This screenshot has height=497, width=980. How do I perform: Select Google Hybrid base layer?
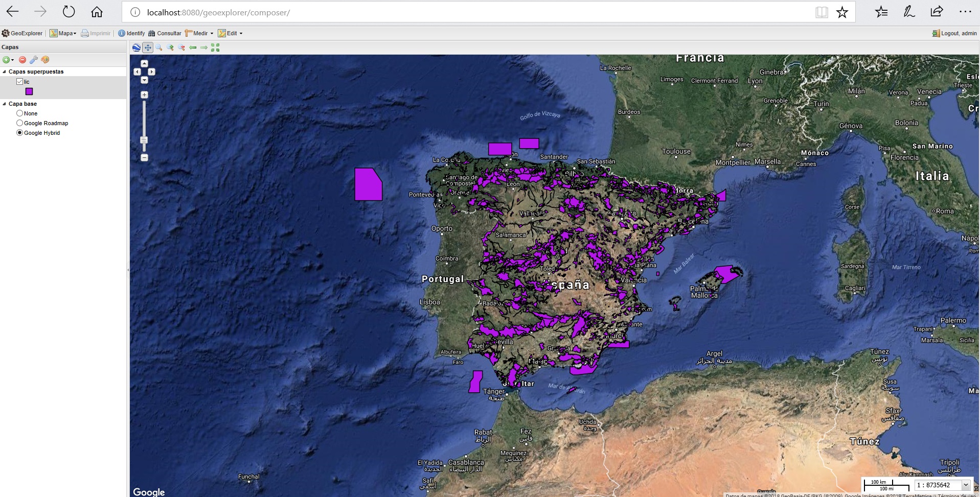tap(19, 133)
